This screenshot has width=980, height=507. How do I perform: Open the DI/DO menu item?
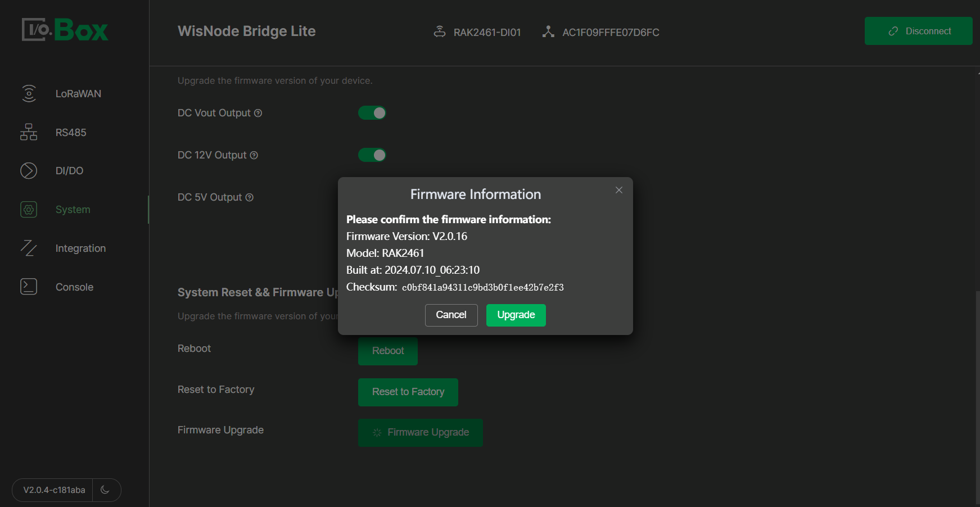(x=69, y=171)
